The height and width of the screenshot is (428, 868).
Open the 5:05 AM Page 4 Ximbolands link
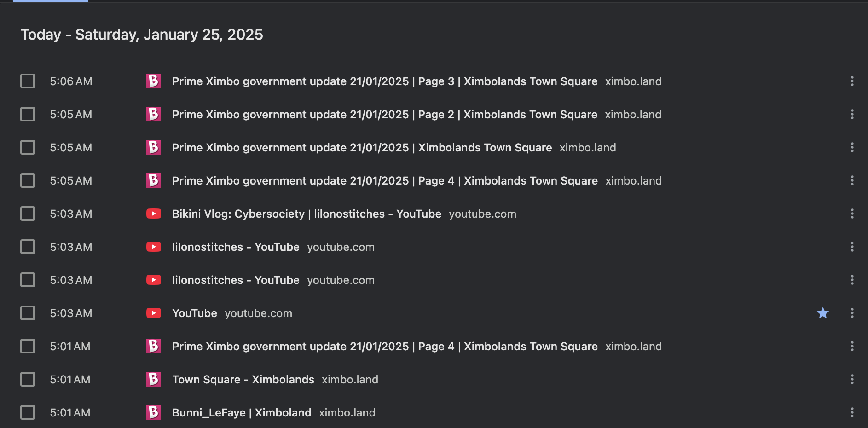point(385,181)
